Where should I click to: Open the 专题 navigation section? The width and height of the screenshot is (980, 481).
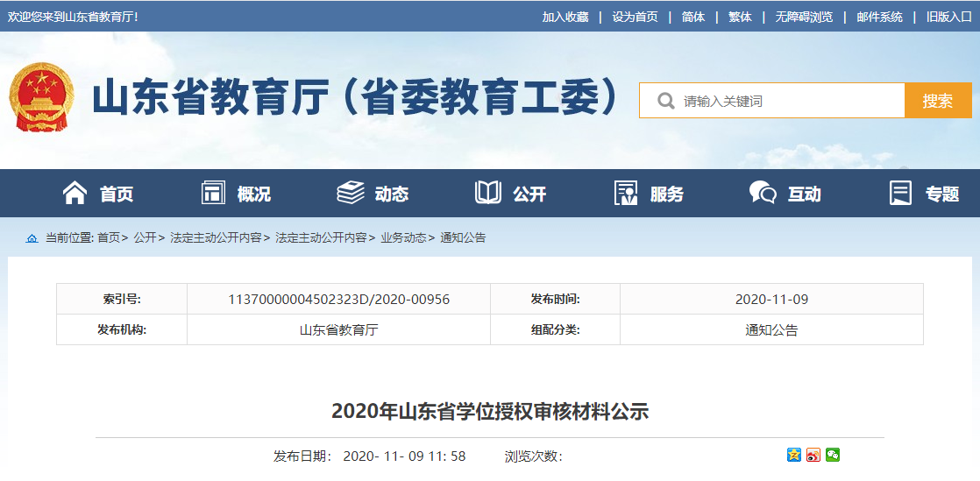click(924, 194)
